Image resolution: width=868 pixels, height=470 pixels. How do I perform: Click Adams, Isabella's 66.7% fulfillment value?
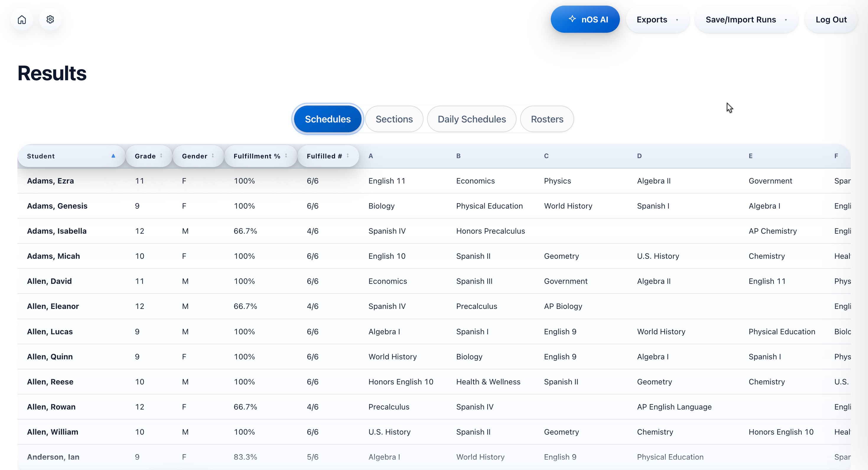tap(245, 231)
